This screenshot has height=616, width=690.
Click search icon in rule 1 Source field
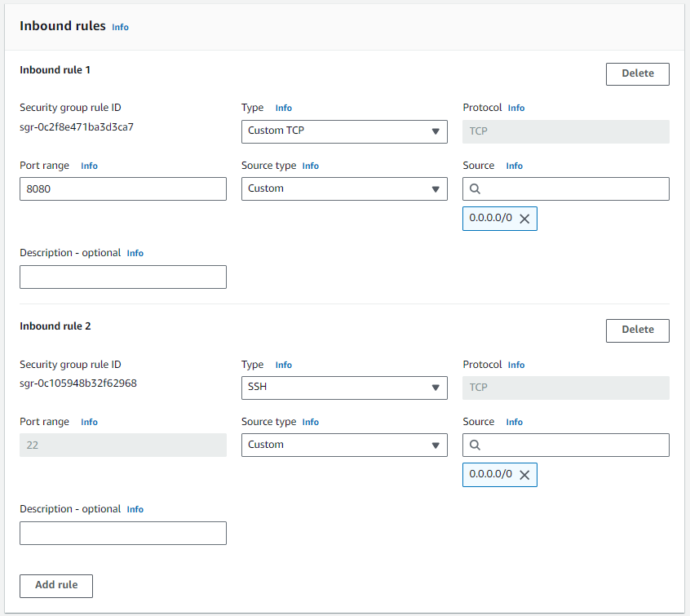[x=475, y=189]
